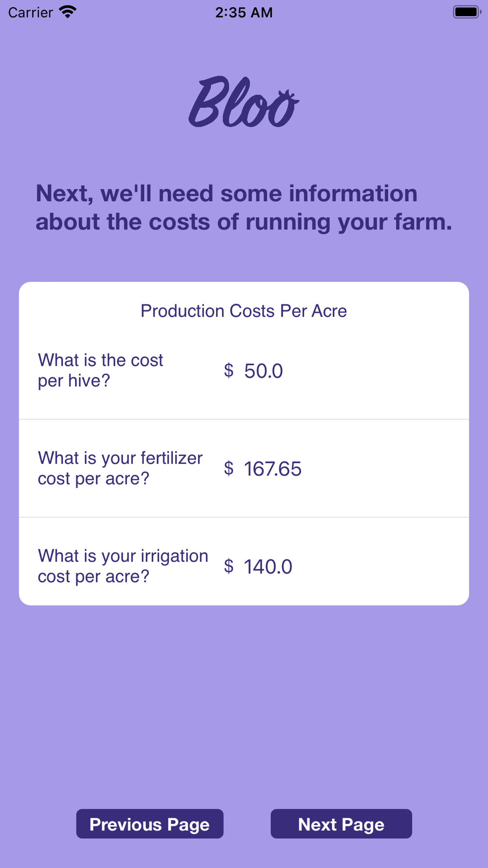This screenshot has width=488, height=868.
Task: Tap the 2:35 AM clock
Action: tap(244, 12)
